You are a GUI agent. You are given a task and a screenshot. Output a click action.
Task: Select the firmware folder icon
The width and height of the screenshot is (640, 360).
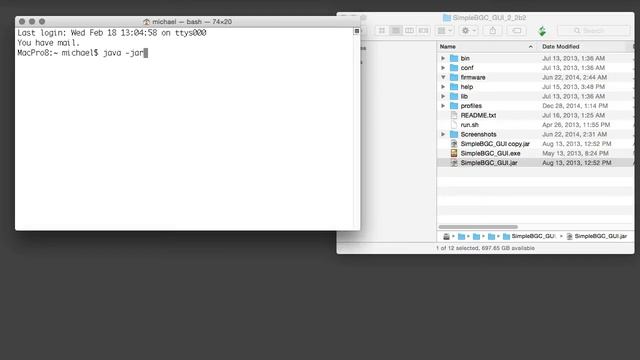point(454,77)
